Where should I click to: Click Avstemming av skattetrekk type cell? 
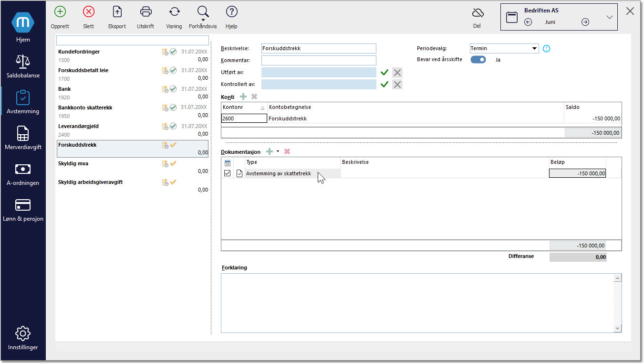[292, 173]
